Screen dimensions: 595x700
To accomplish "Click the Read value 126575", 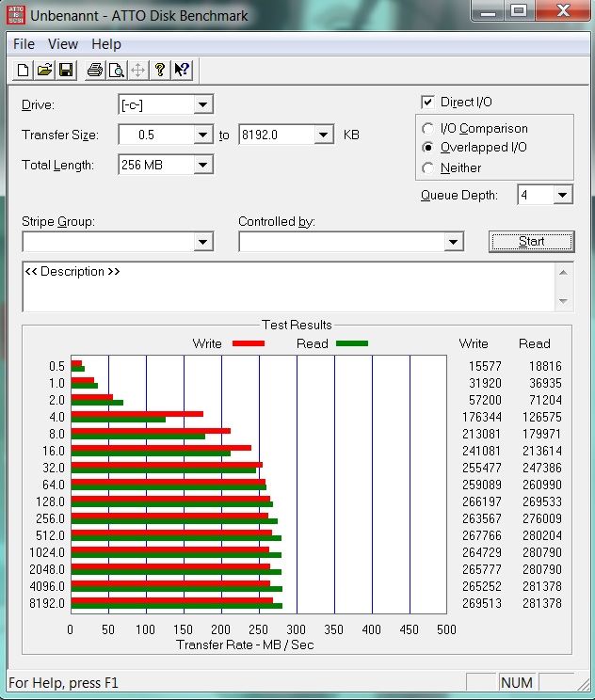I will 542,417.
